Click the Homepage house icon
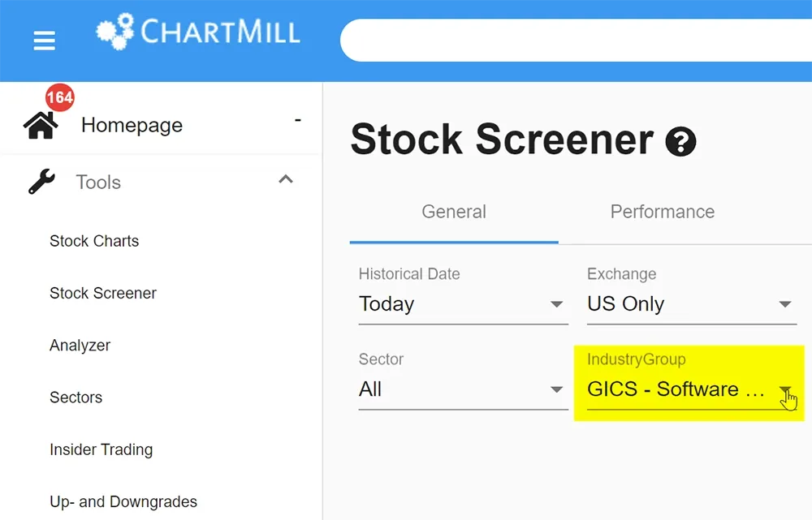Image resolution: width=812 pixels, height=520 pixels. coord(41,125)
